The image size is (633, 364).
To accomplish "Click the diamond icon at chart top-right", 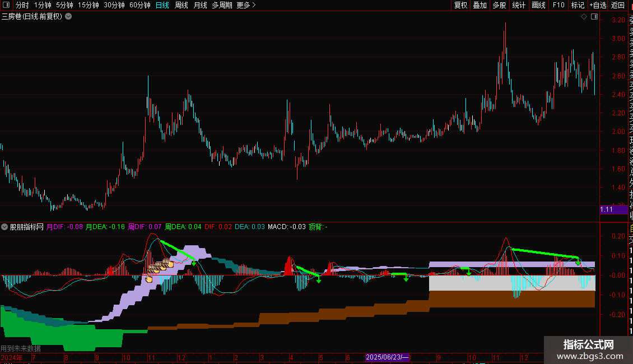I will pyautogui.click(x=584, y=16).
